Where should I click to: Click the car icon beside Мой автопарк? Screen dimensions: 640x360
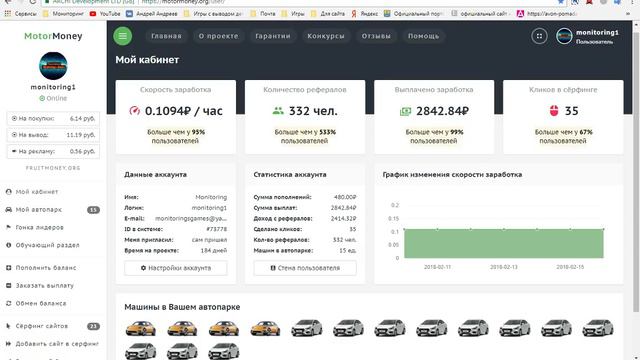[9, 210]
